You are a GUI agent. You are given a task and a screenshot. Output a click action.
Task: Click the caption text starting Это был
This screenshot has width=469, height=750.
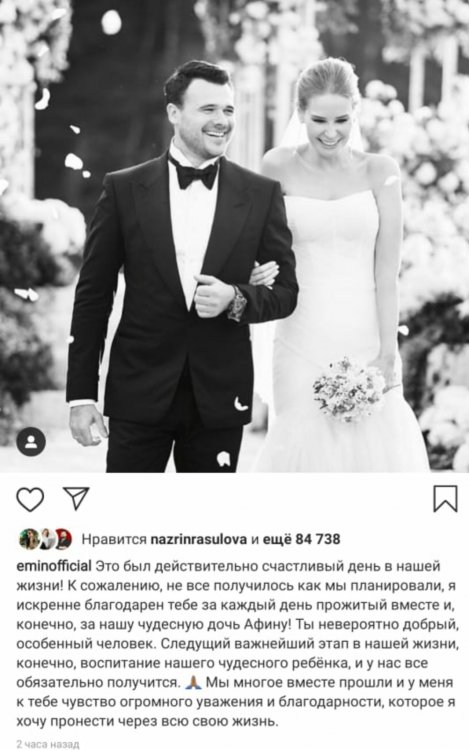pos(234,644)
